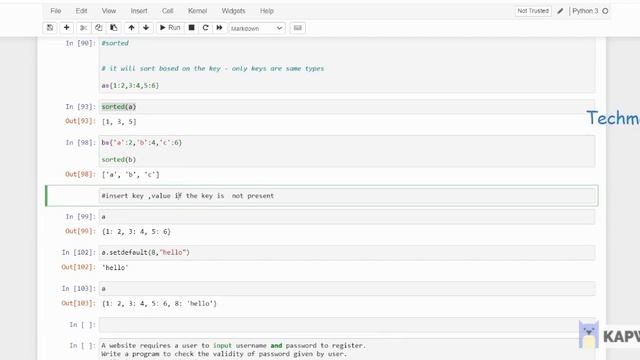640x360 pixels.
Task: Open the View menu
Action: tap(109, 11)
